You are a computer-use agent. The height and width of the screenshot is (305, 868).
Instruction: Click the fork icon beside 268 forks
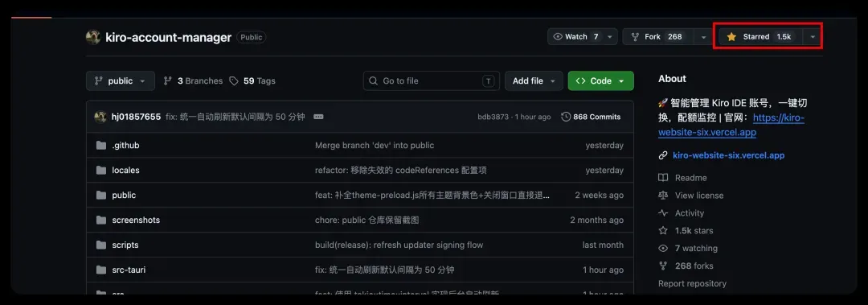[662, 266]
